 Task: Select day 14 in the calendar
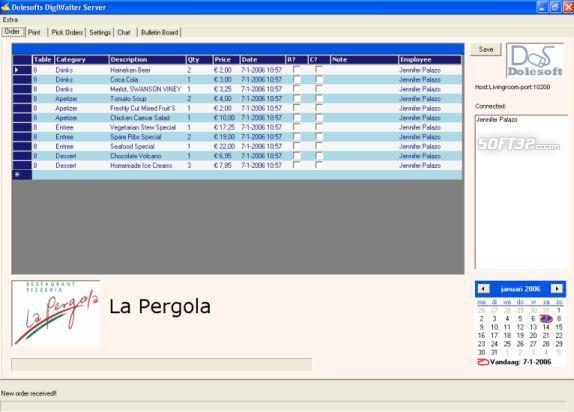click(x=546, y=327)
